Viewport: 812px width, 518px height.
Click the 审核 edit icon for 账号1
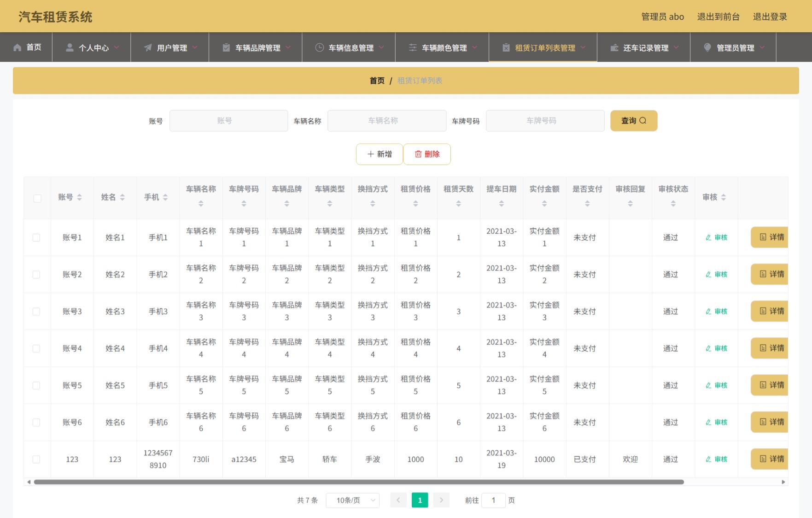coord(708,237)
